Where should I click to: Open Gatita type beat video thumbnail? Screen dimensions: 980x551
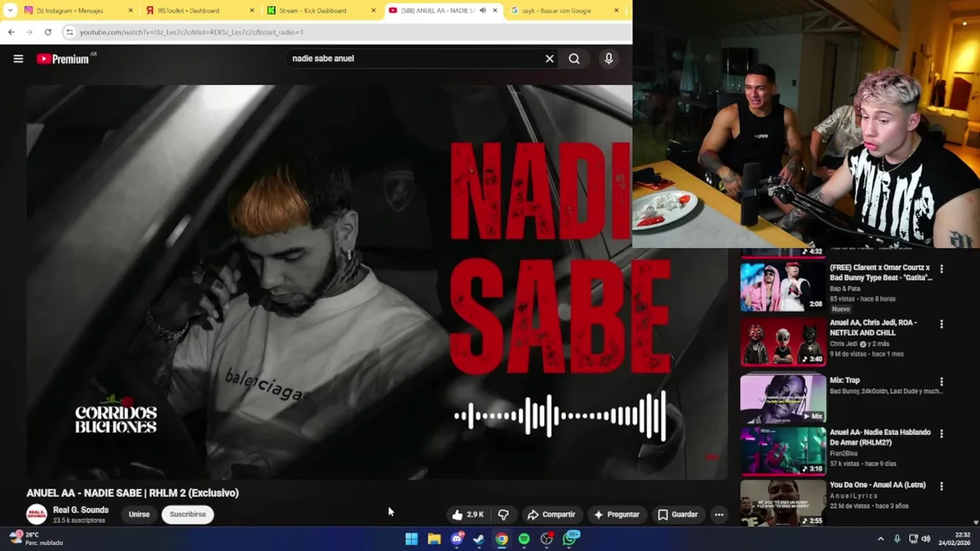pyautogui.click(x=782, y=286)
